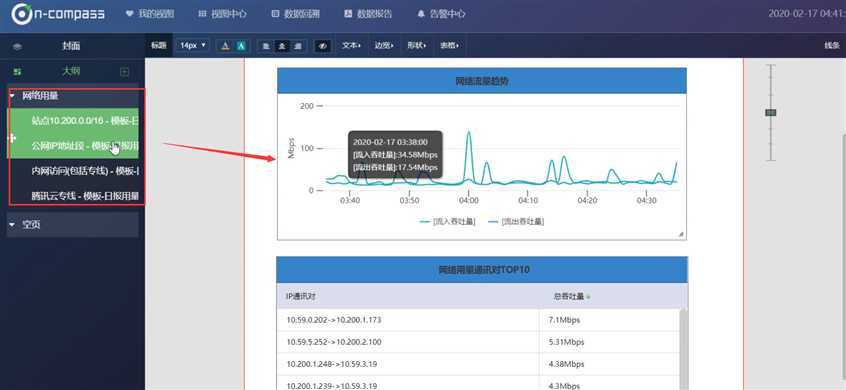
Task: Click the IP通讯对 column header
Action: click(301, 296)
